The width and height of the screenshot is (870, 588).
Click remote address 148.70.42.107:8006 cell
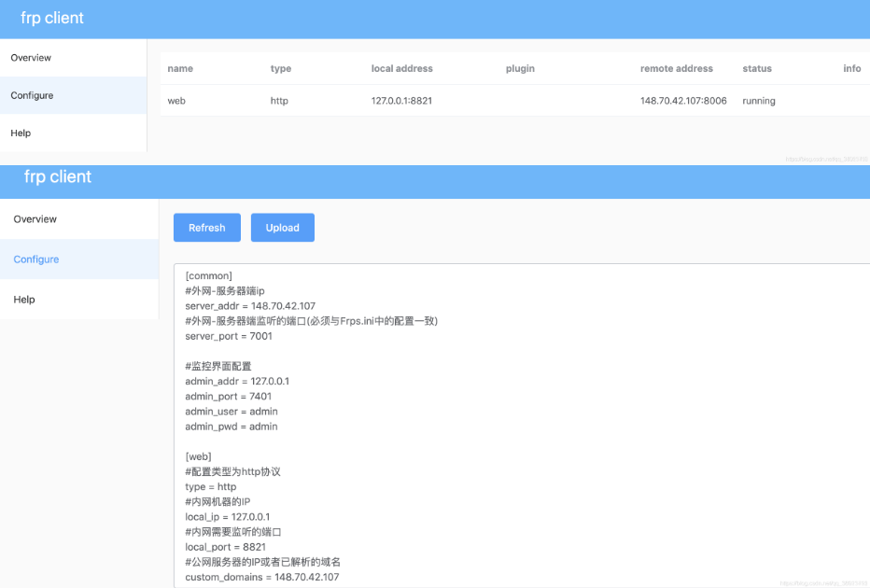[683, 101]
